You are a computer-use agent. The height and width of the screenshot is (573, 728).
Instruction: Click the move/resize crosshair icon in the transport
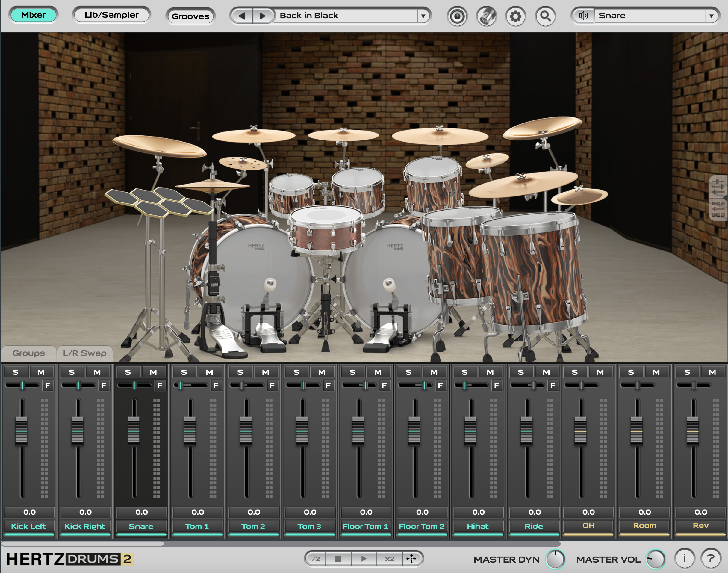(412, 559)
